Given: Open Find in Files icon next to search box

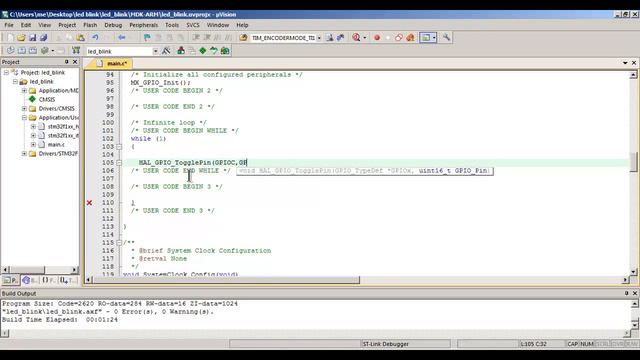Looking at the screenshot, I should pyautogui.click(x=329, y=38).
